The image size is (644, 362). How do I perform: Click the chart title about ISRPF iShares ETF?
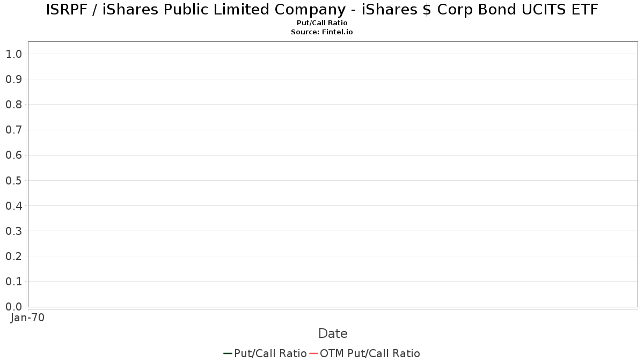322,10
